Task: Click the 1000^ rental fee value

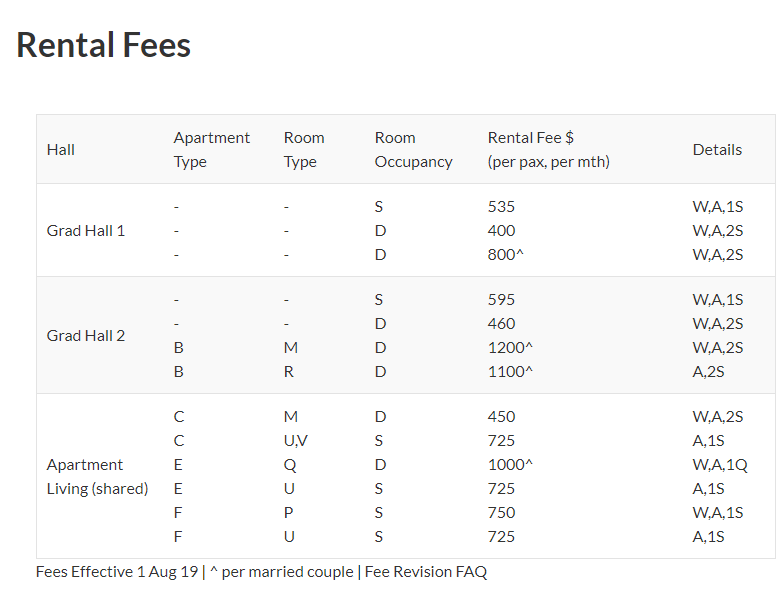Action: [510, 465]
